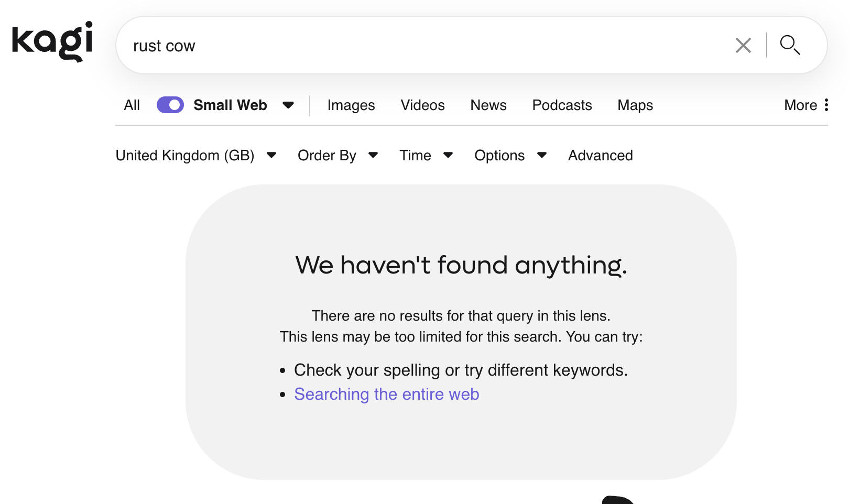Click the Small Web lens label
The width and height of the screenshot is (849, 504).
230,105
